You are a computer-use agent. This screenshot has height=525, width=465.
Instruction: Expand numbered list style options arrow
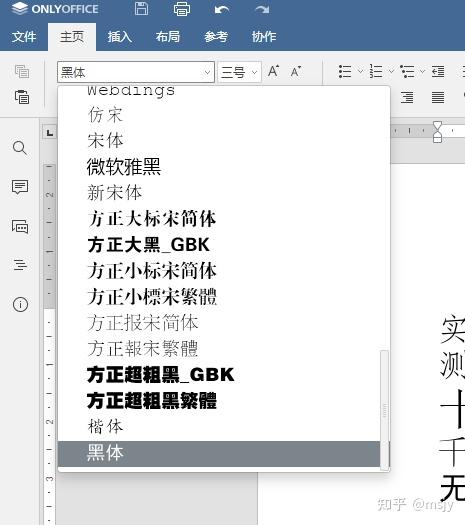[391, 71]
